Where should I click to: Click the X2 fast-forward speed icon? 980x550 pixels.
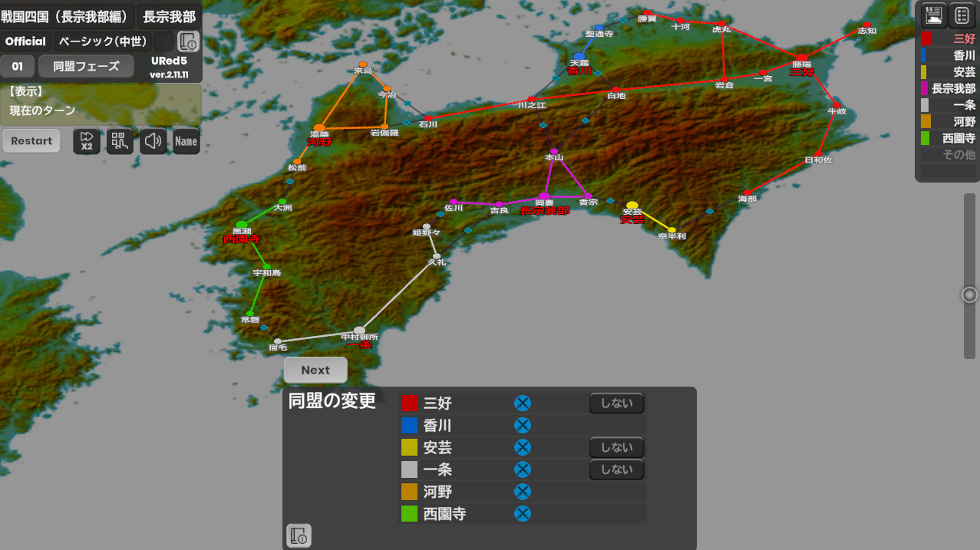pos(87,141)
